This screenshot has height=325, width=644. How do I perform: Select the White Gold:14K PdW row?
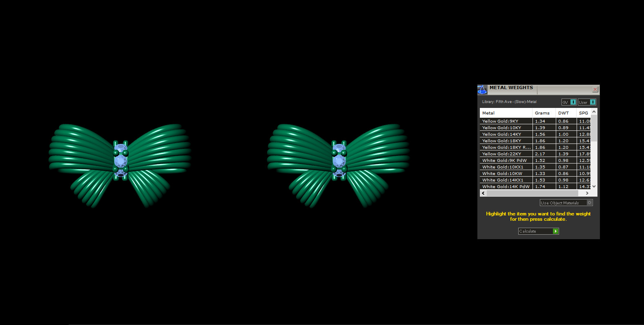[535, 186]
